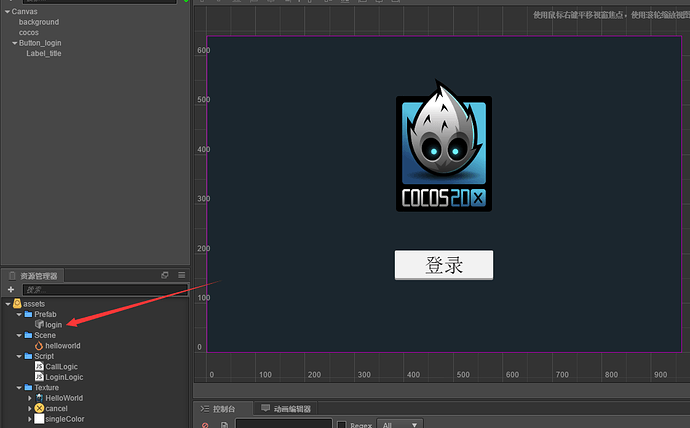
Task: Click the Texture folder icon
Action: [x=28, y=388]
